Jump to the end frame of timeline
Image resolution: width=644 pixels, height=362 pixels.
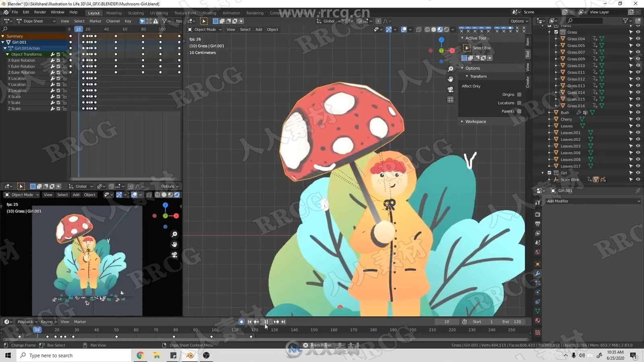tap(283, 322)
